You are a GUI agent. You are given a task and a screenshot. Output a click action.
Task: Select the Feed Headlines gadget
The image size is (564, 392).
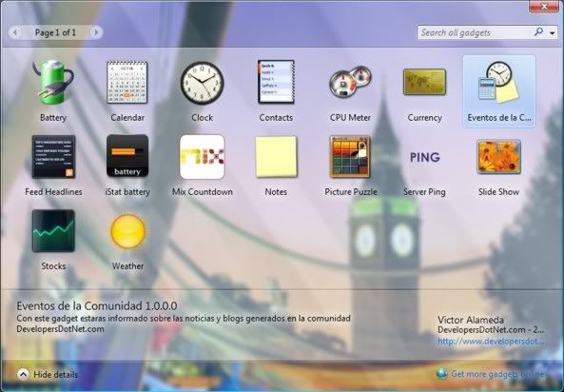coord(53,157)
